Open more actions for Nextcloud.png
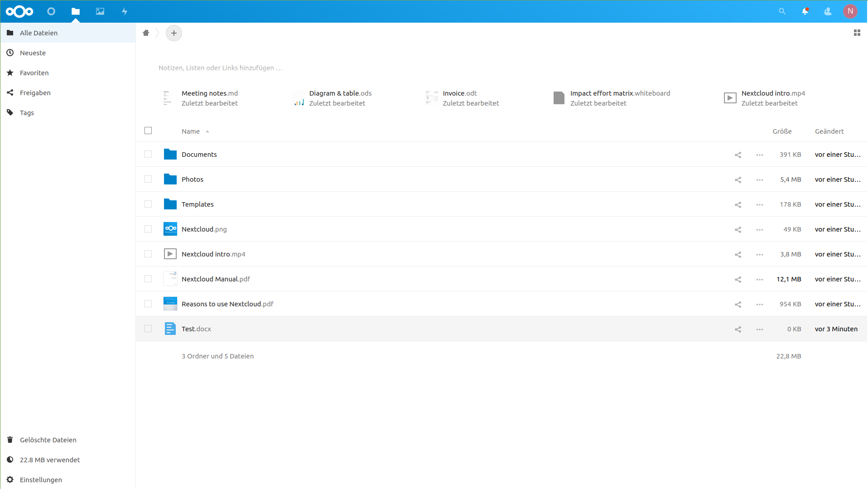The image size is (868, 489). (760, 230)
